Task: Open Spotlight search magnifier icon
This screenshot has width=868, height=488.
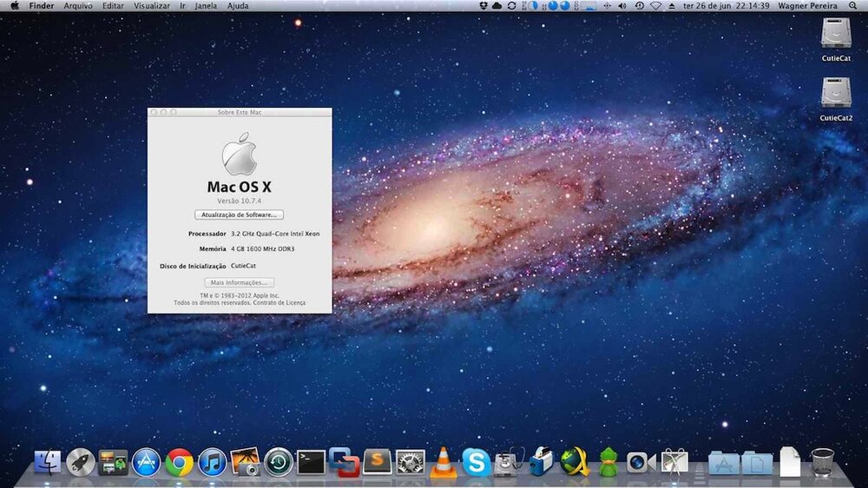Action: click(854, 5)
